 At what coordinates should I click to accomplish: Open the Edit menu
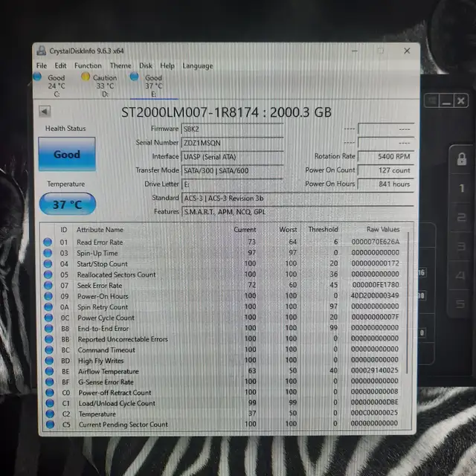point(60,65)
